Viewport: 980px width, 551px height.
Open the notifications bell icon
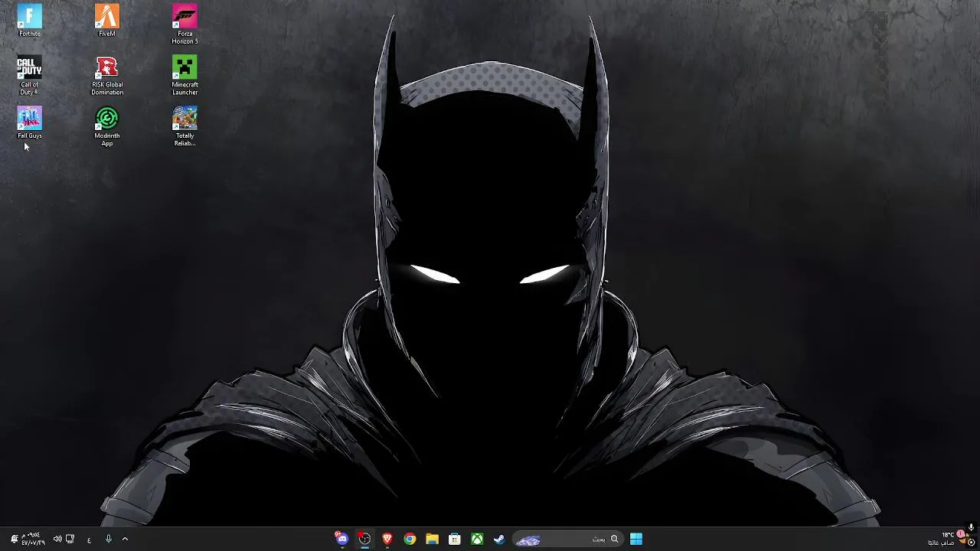point(14,539)
